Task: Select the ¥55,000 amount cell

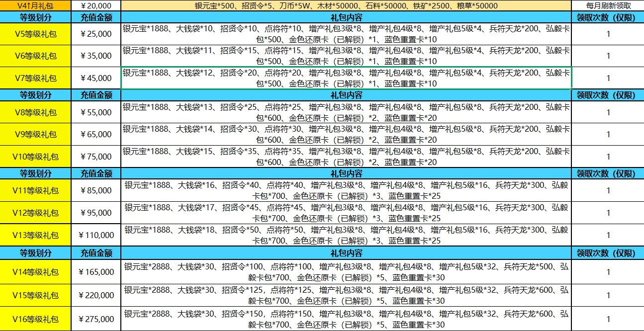Action: coord(96,112)
